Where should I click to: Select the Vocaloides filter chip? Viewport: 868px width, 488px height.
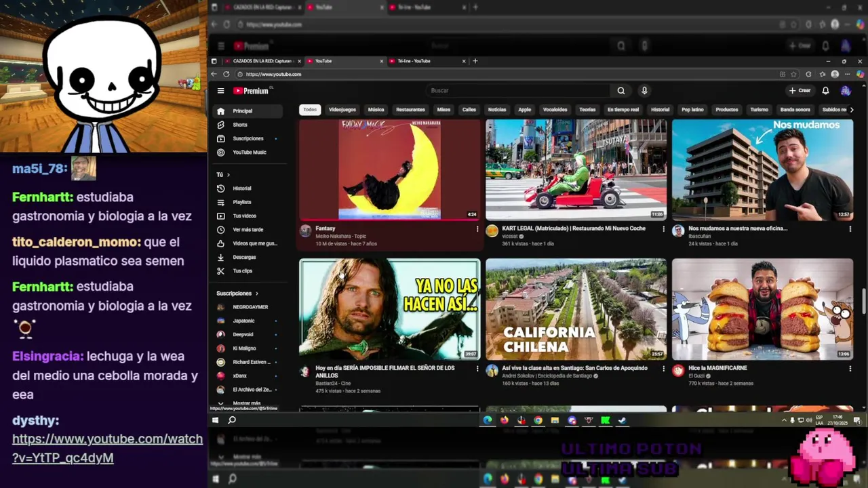pyautogui.click(x=555, y=110)
